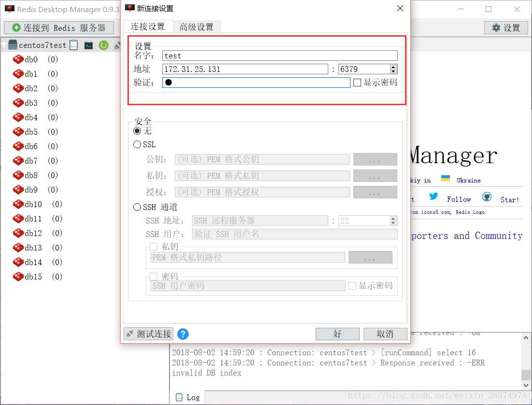Click red Redis icon of db3
The height and width of the screenshot is (405, 532).
pyautogui.click(x=18, y=103)
